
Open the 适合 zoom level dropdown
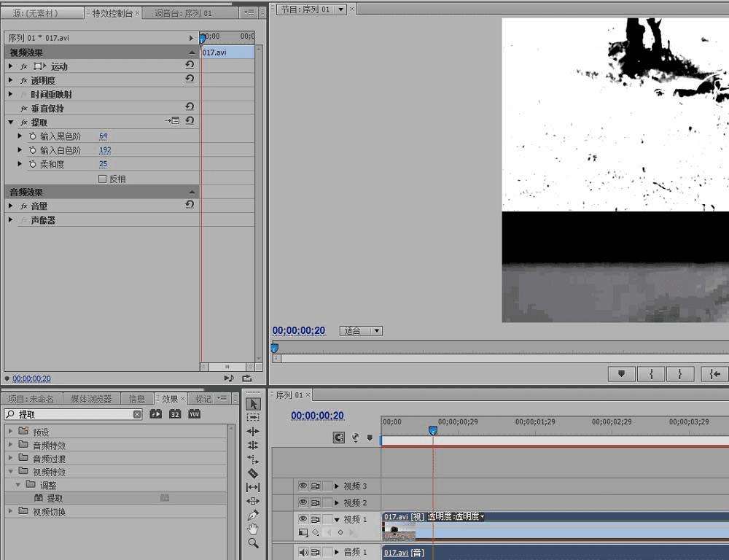361,331
